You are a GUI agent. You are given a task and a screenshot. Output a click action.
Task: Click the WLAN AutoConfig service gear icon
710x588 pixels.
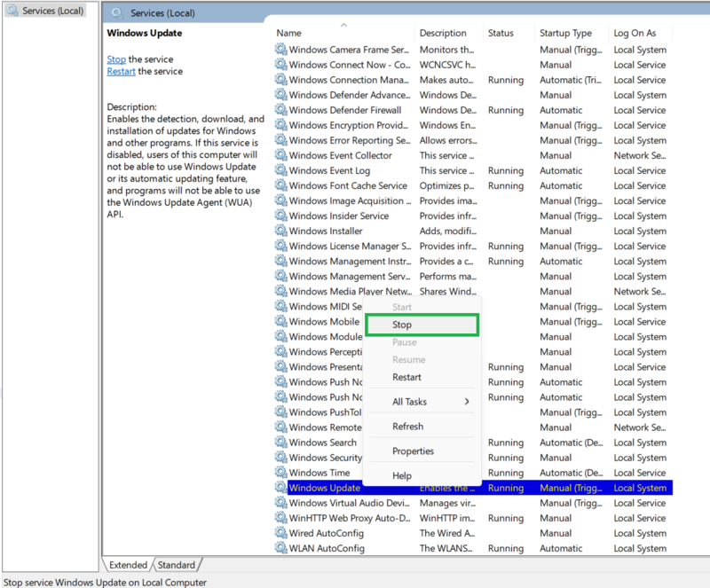[281, 548]
